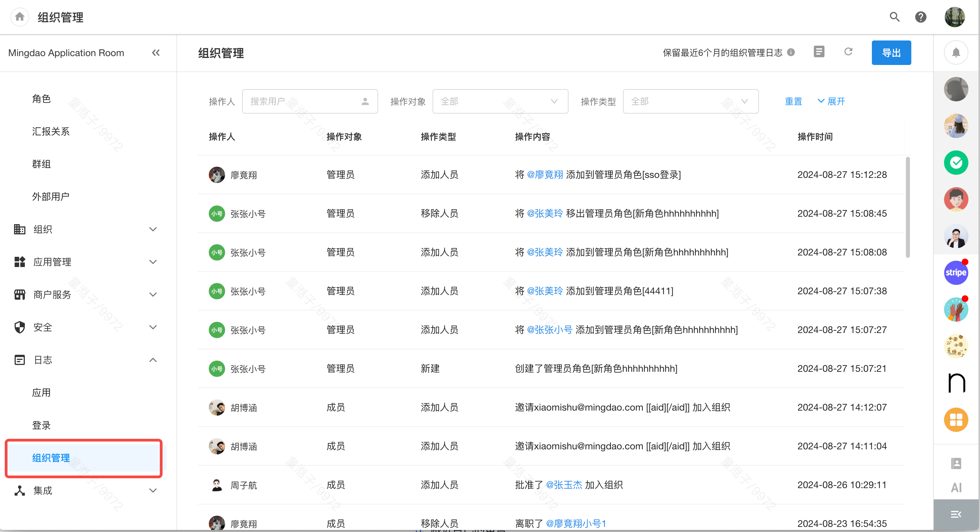Click the 安全 shield icon
Image resolution: width=980 pixels, height=532 pixels.
coord(20,327)
